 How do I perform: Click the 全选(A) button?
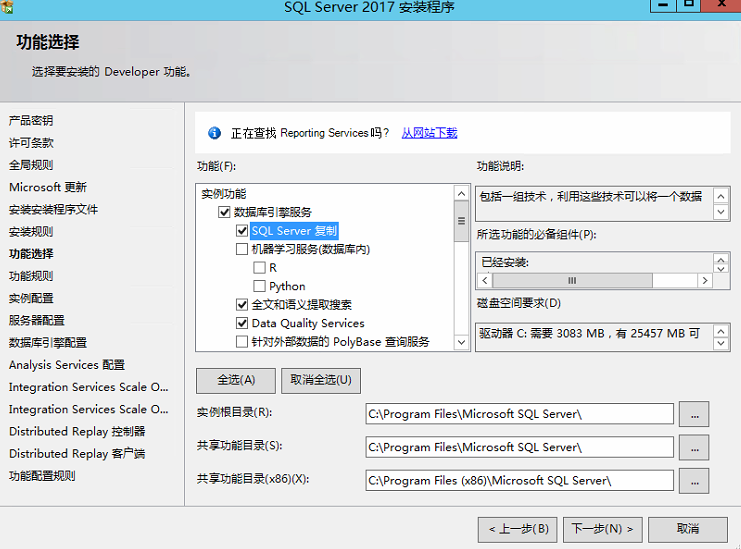pos(236,381)
